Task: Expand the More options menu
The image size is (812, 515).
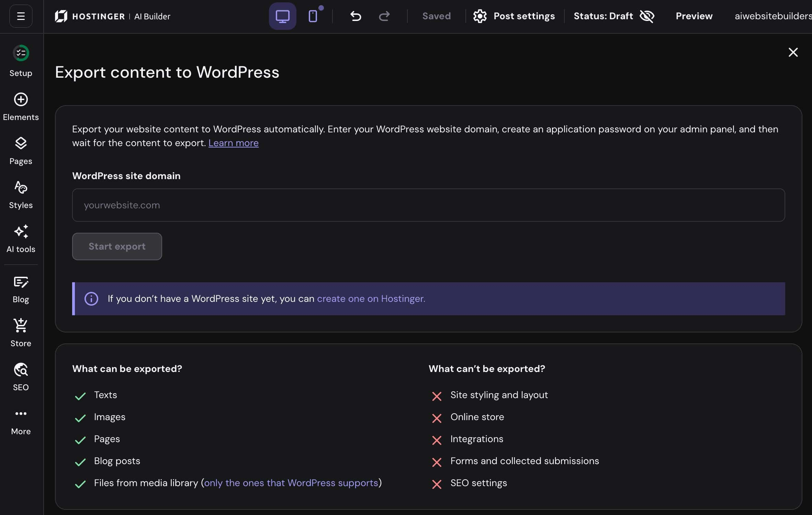Action: click(21, 421)
